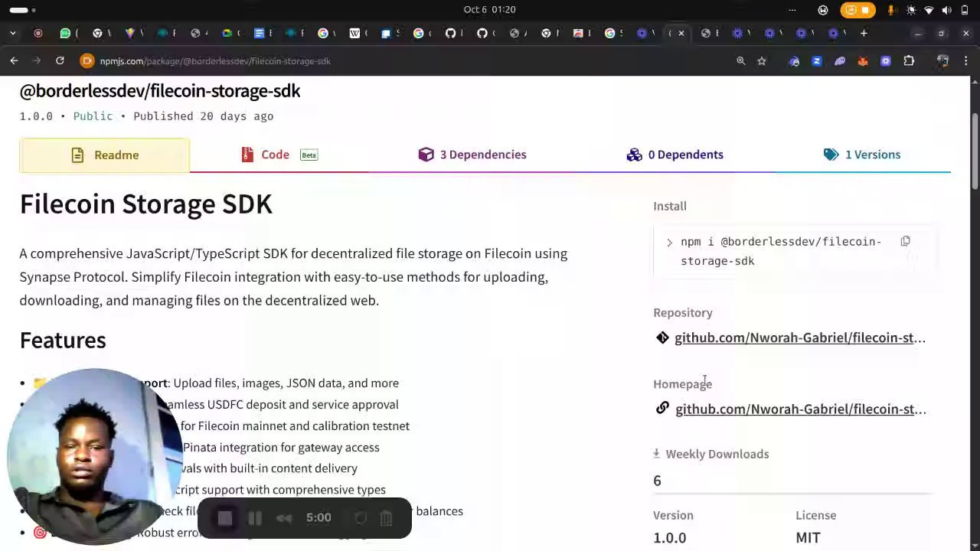The width and height of the screenshot is (980, 551).
Task: Click the Filecoin Storage SDK heading
Action: (x=146, y=204)
